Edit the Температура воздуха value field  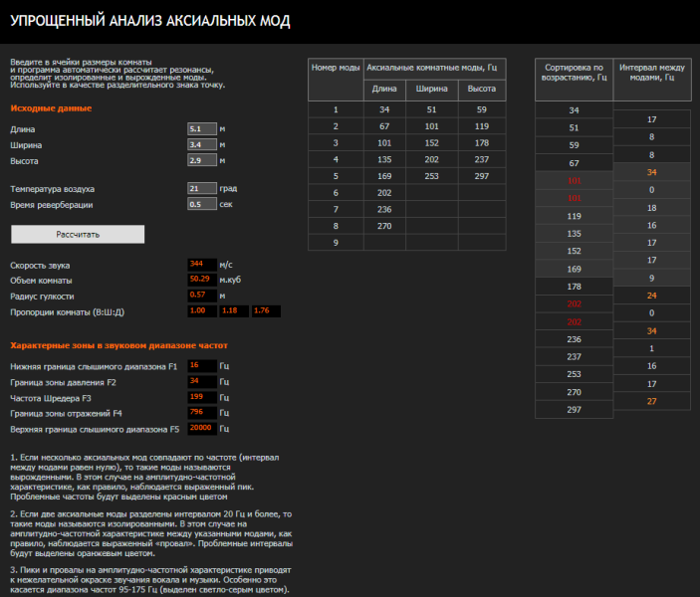pyautogui.click(x=201, y=188)
